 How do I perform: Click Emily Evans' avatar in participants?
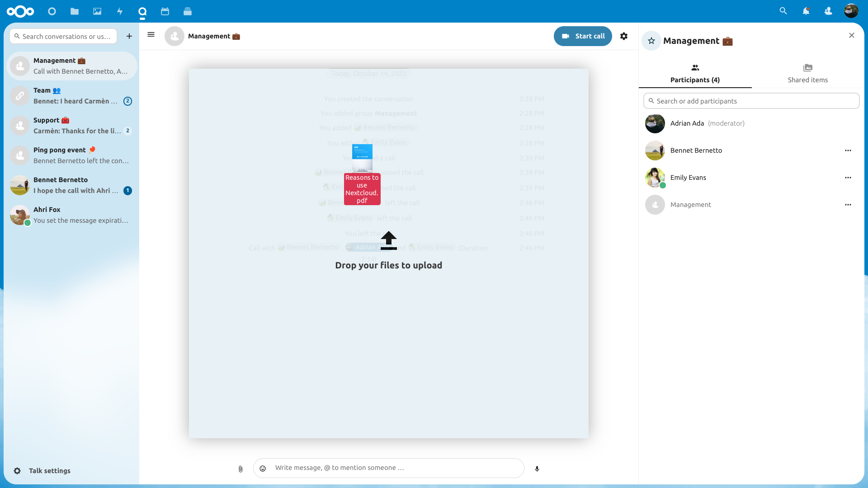(655, 178)
